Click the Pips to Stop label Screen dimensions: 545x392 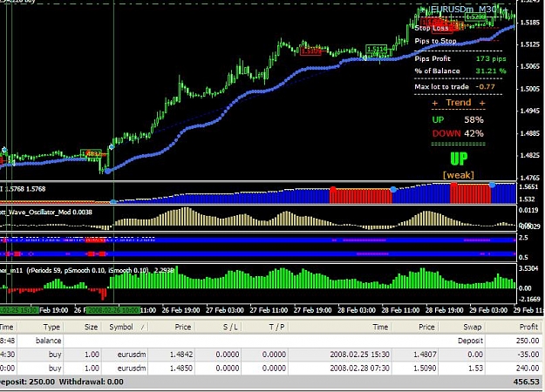point(435,41)
